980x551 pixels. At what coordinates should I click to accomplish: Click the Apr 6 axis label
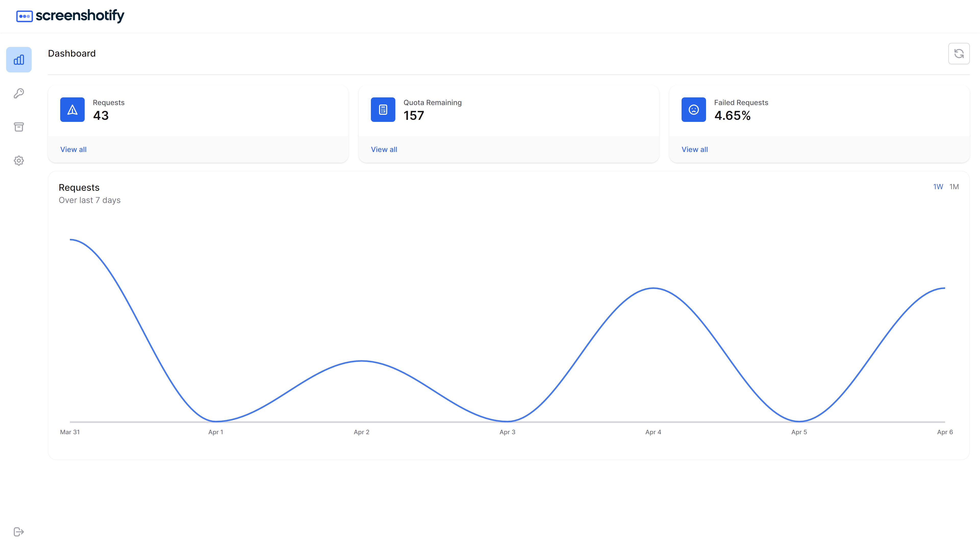coord(945,432)
